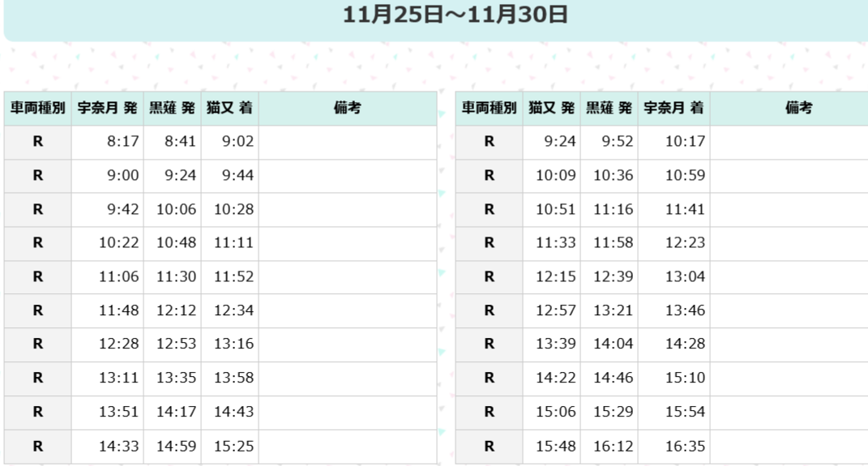The width and height of the screenshot is (868, 466).
Task: Click the 9:02 猫又 arrival time
Action: click(237, 142)
